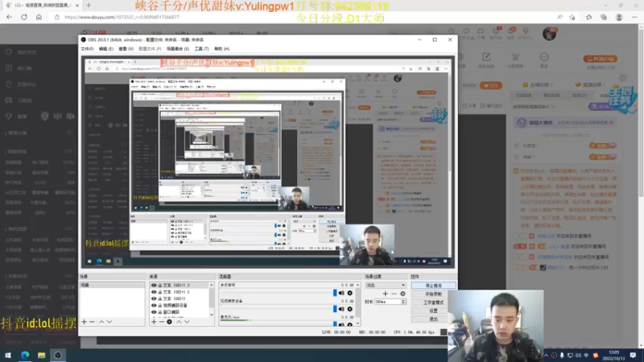The image size is (644, 362).
Task: Open Microsoft Edge from taskbar
Action: tap(25, 355)
